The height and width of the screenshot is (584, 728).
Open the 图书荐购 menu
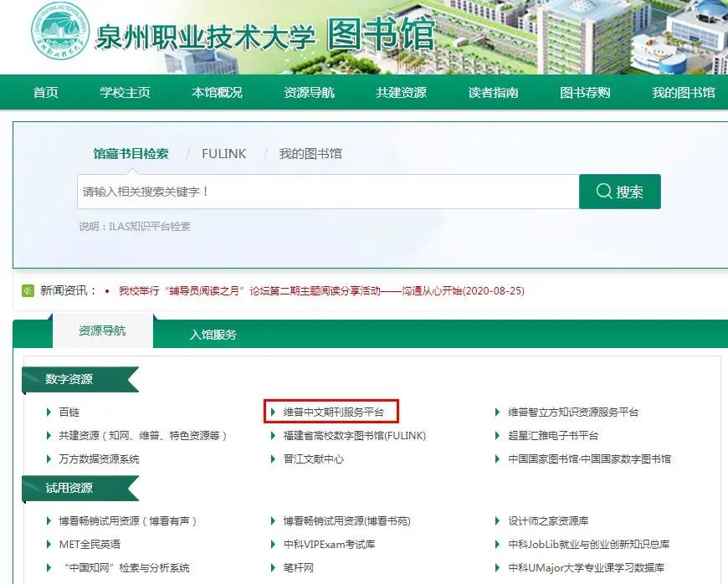tap(585, 92)
